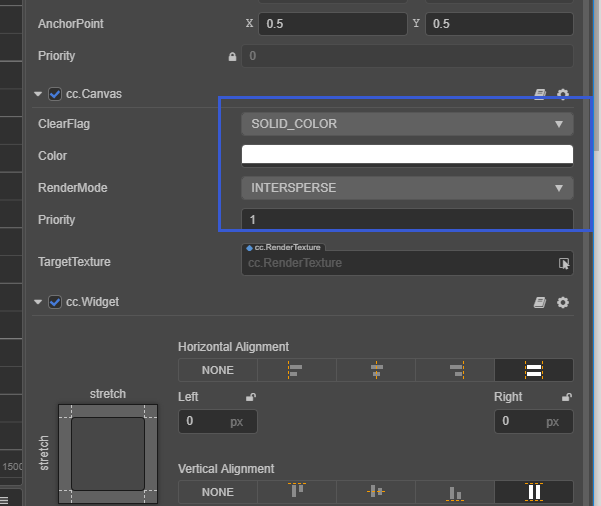Select horizontal align-left icon
The height and width of the screenshot is (506, 601).
297,370
